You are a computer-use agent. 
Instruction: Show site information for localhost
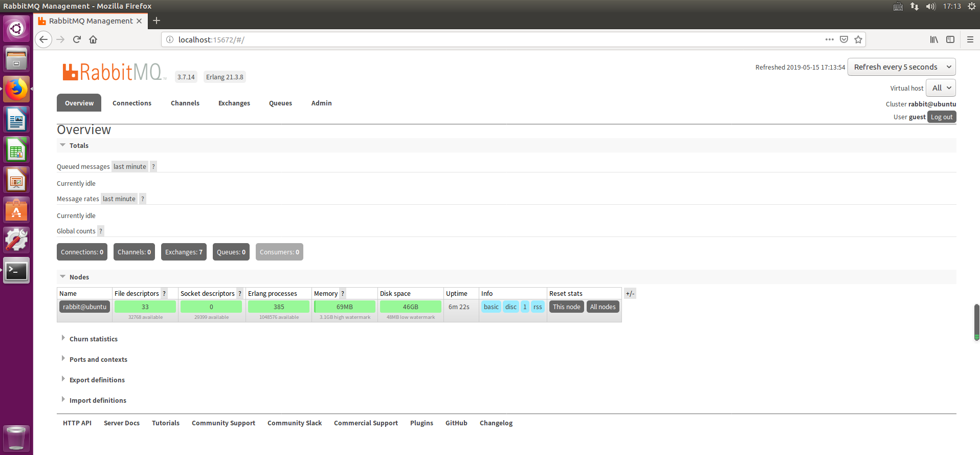(170, 39)
